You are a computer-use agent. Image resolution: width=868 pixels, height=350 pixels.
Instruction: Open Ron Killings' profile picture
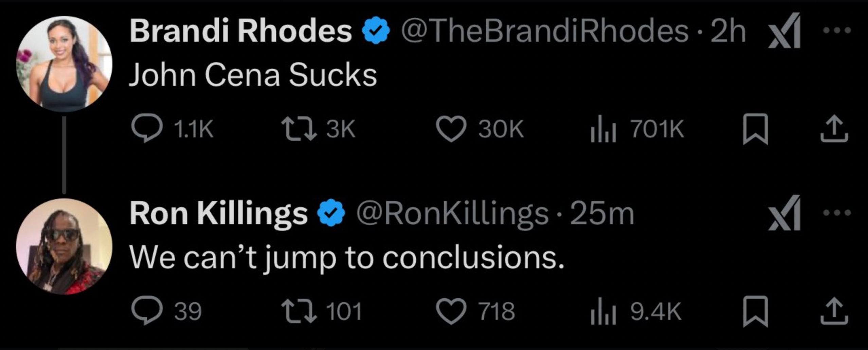click(x=64, y=247)
